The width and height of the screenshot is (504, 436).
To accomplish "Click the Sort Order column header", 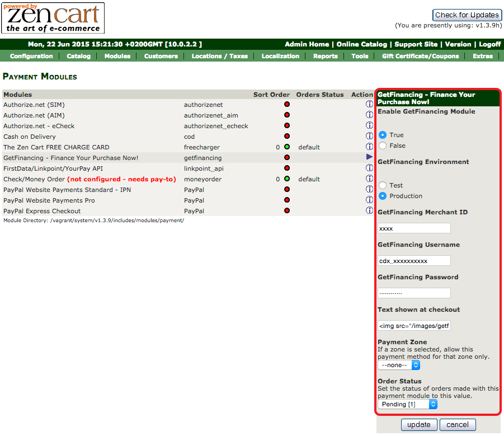I will pos(271,95).
